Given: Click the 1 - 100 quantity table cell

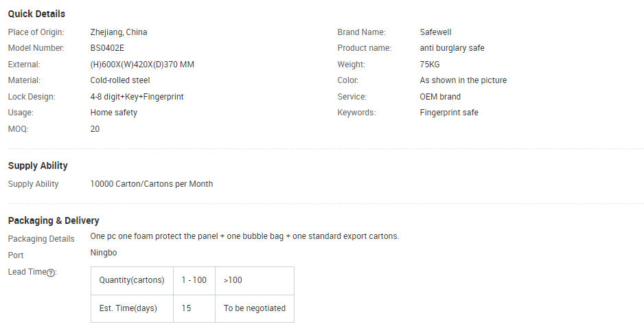Looking at the screenshot, I should click(x=194, y=280).
